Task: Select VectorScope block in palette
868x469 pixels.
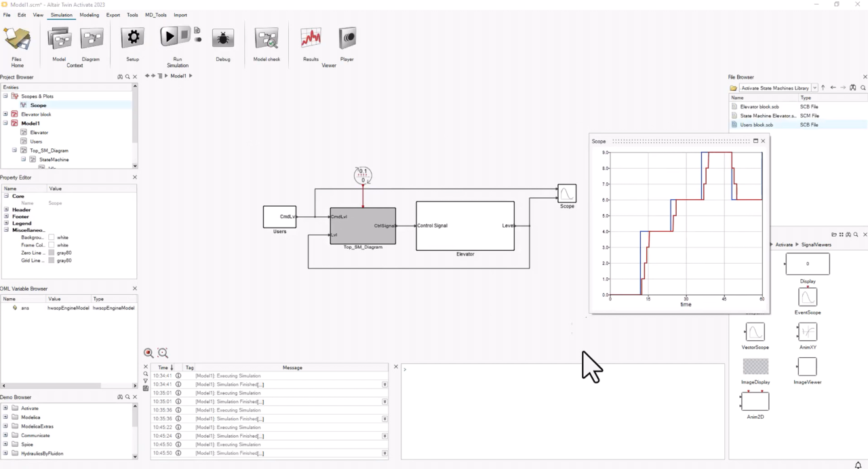Action: tap(755, 331)
